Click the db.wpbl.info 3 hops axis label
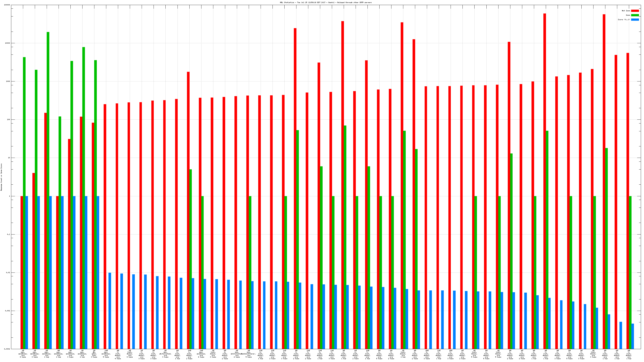The width and height of the screenshot is (644, 362). 94,354
